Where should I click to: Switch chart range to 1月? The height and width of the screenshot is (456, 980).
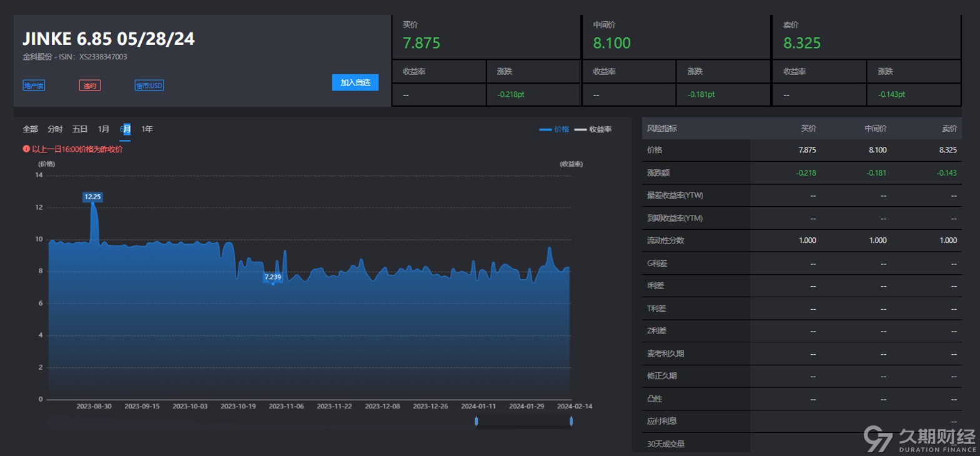click(x=104, y=129)
